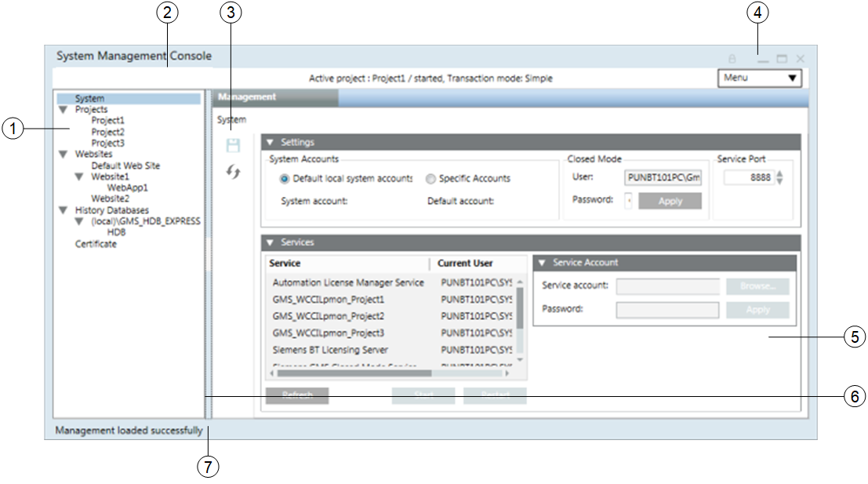Click the Browse button for service account
868x484 pixels.
point(757,286)
